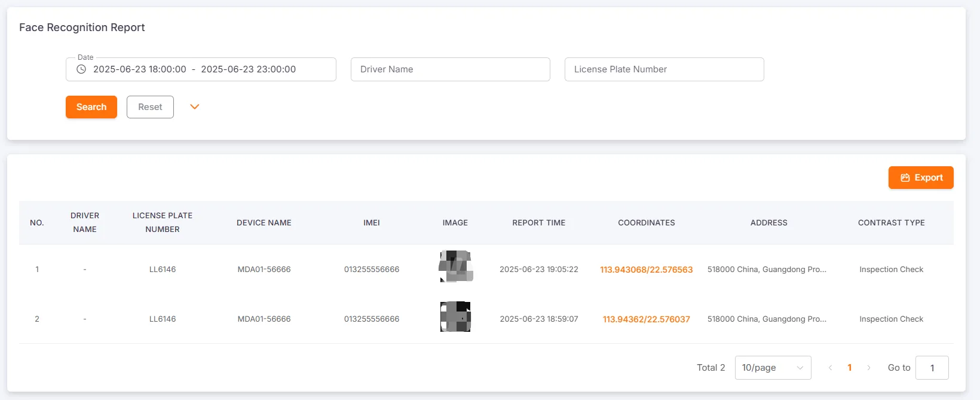Viewport: 980px width, 400px height.
Task: Open first row face image thumbnail
Action: tap(455, 267)
